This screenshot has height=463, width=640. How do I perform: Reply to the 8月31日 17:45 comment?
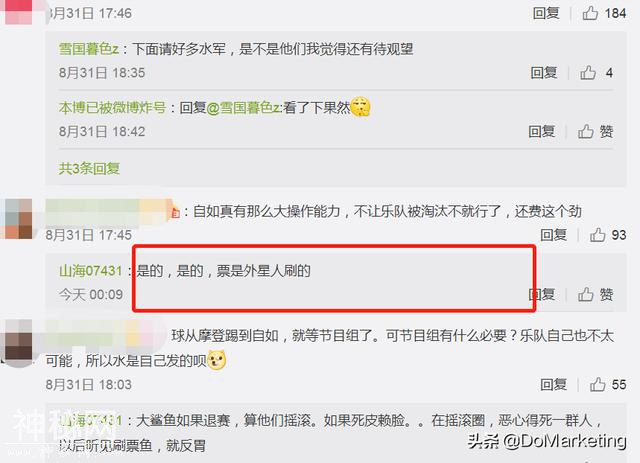[x=553, y=235]
